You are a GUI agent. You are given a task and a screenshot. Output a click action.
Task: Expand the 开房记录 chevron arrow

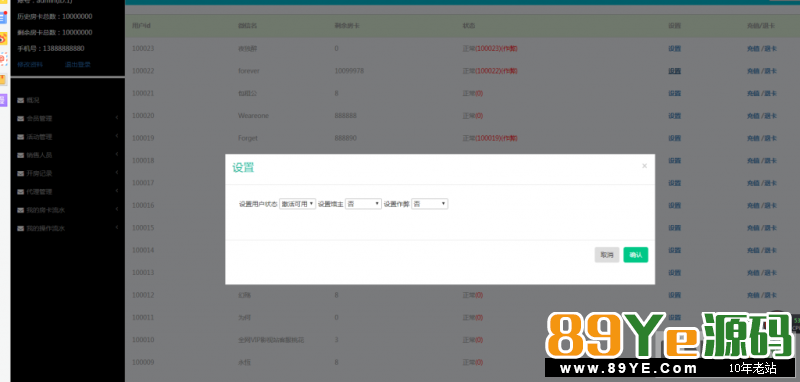point(117,173)
